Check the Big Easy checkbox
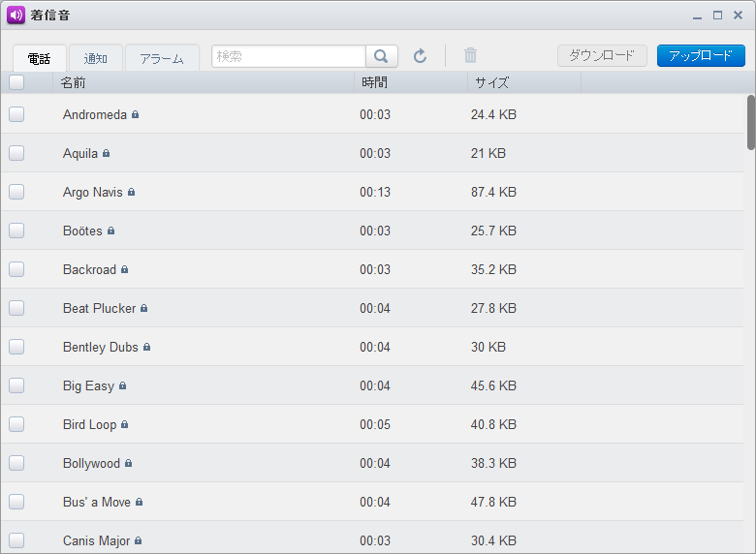 coord(16,385)
